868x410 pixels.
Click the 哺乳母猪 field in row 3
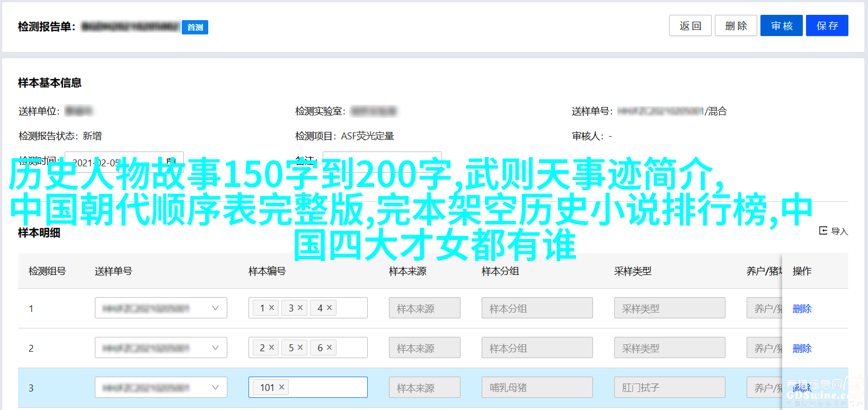[537, 387]
